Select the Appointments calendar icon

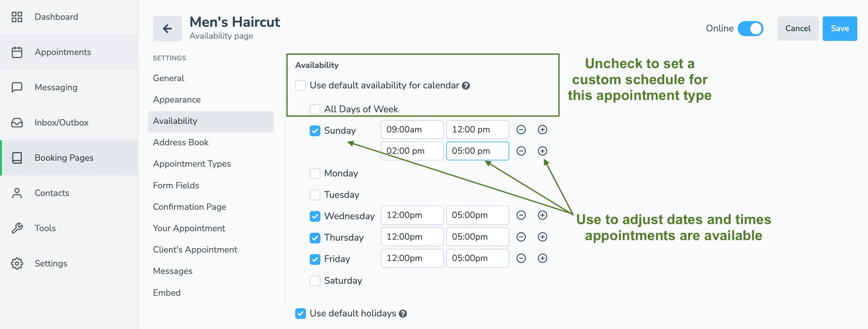pos(17,52)
